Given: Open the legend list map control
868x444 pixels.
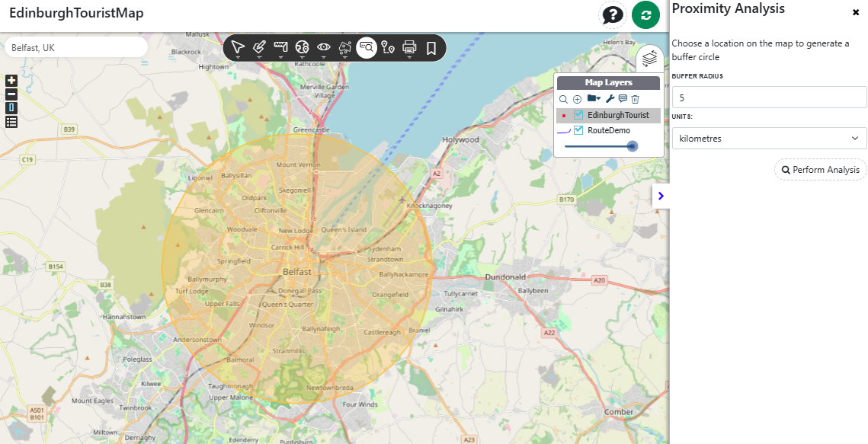Looking at the screenshot, I should pos(11,122).
